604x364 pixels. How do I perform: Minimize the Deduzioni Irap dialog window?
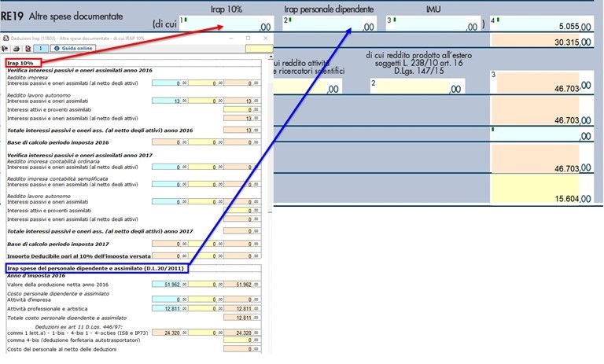coord(231,39)
